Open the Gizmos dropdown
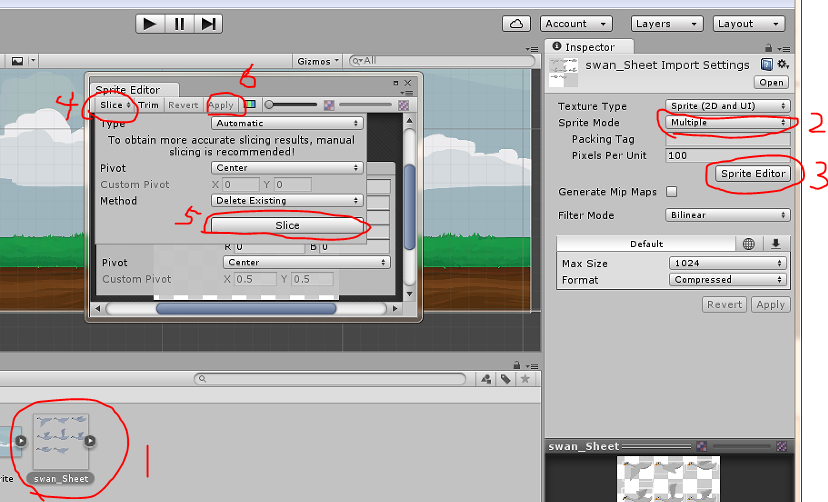The image size is (828, 502). pyautogui.click(x=317, y=61)
